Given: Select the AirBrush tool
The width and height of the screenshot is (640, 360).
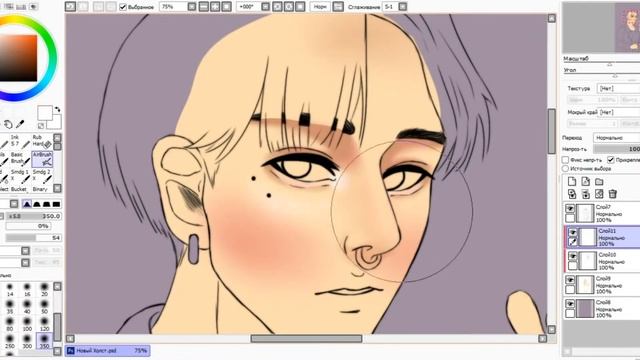Looking at the screenshot, I should click(x=42, y=159).
